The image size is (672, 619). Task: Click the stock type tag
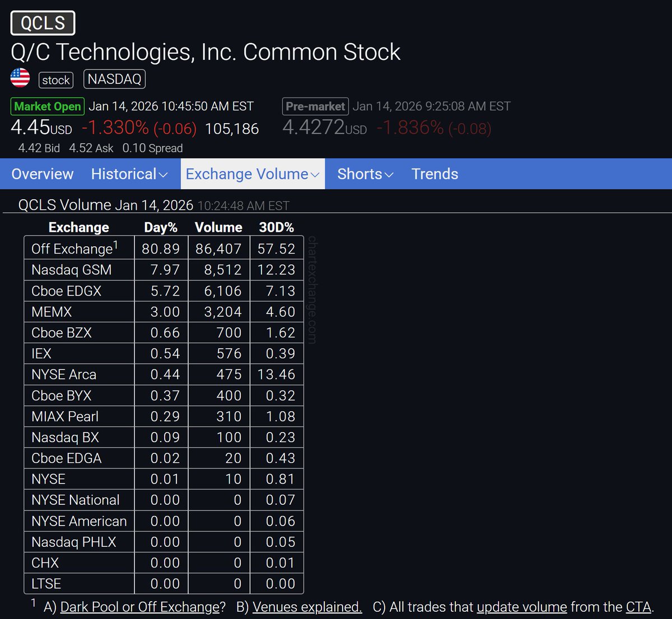pos(56,80)
